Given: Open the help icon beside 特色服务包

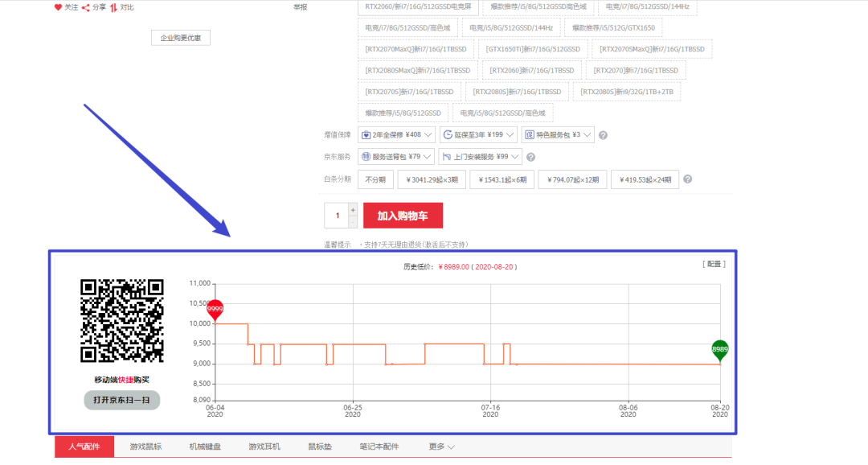Looking at the screenshot, I should pos(603,135).
